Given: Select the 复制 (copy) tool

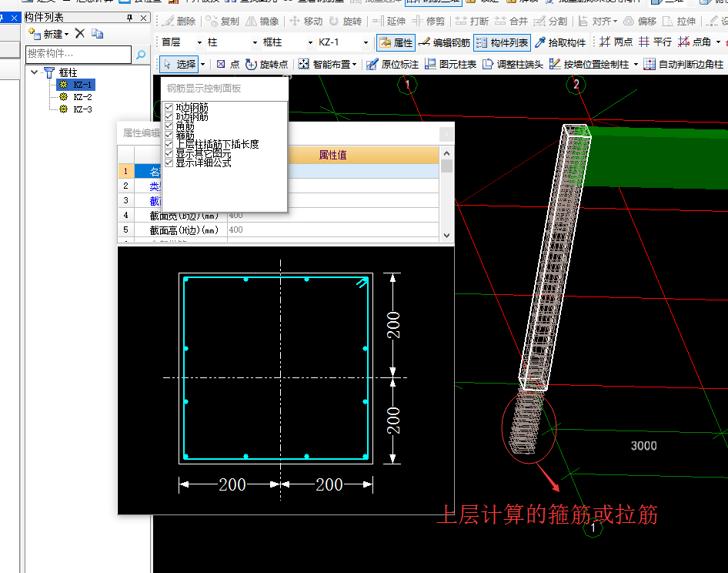Looking at the screenshot, I should [222, 21].
